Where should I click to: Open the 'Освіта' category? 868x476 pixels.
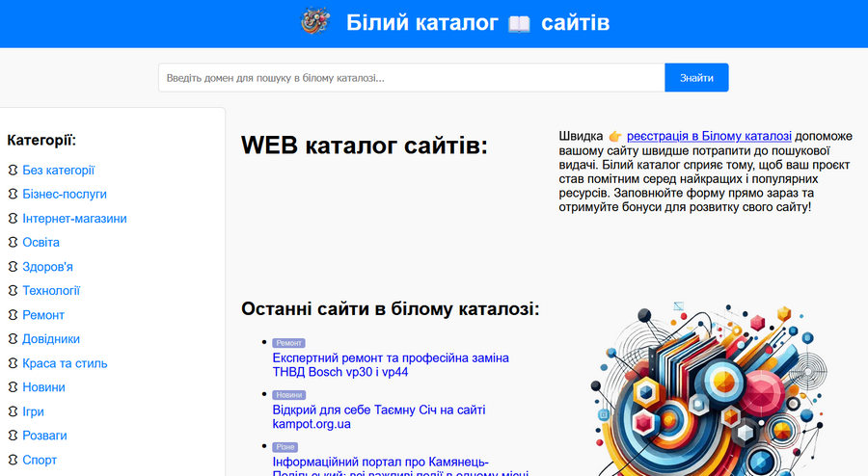[41, 242]
